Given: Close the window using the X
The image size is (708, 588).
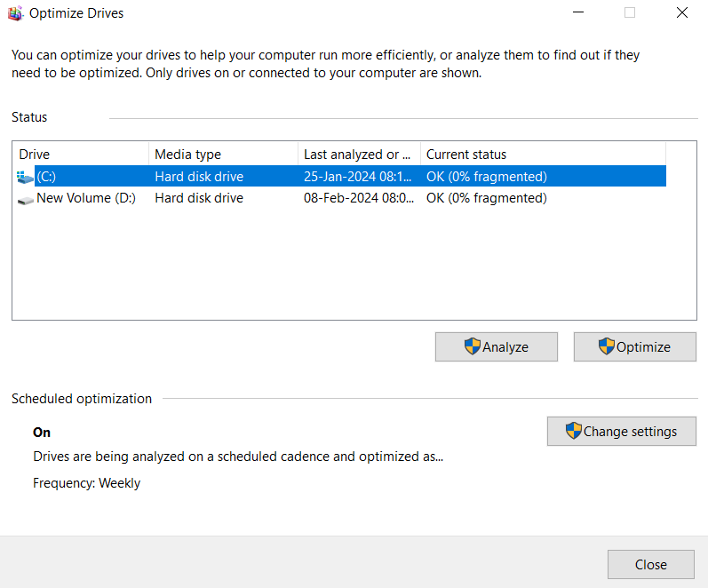Looking at the screenshot, I should [682, 12].
